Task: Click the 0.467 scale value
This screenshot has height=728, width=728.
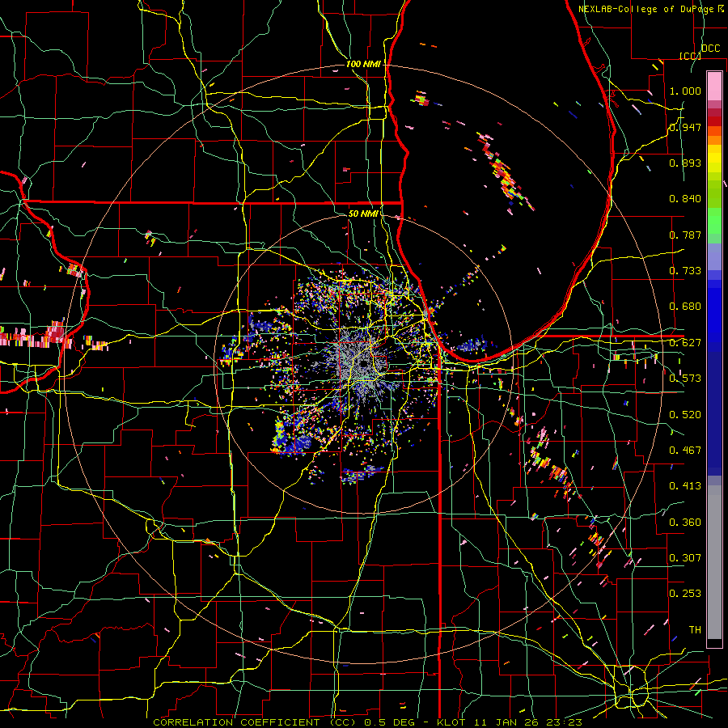Action: pos(685,450)
